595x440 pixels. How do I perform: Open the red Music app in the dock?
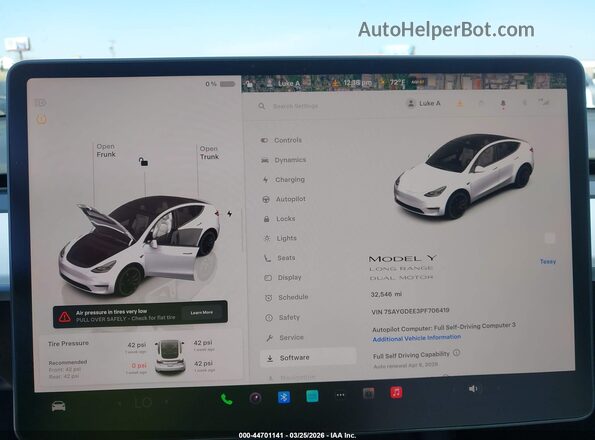coord(396,392)
